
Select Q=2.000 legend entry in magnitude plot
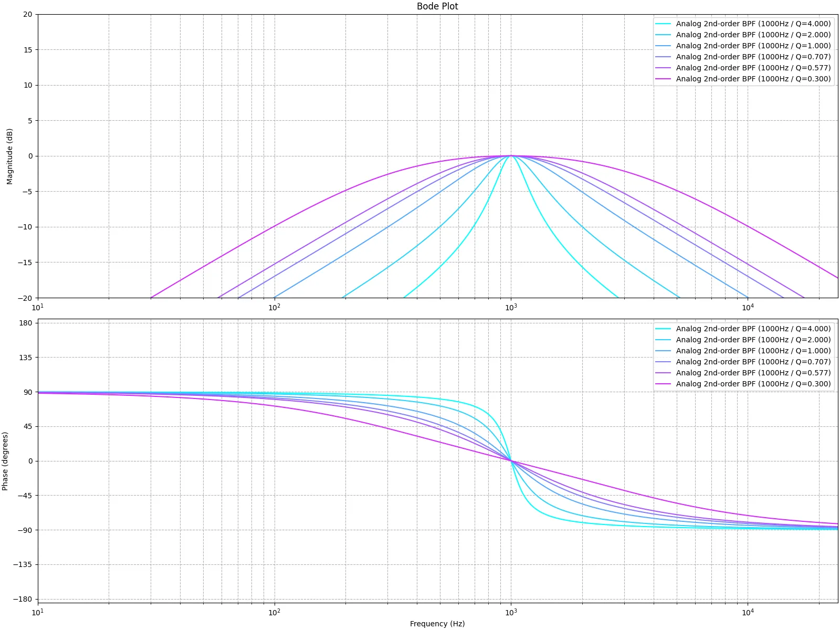click(753, 35)
